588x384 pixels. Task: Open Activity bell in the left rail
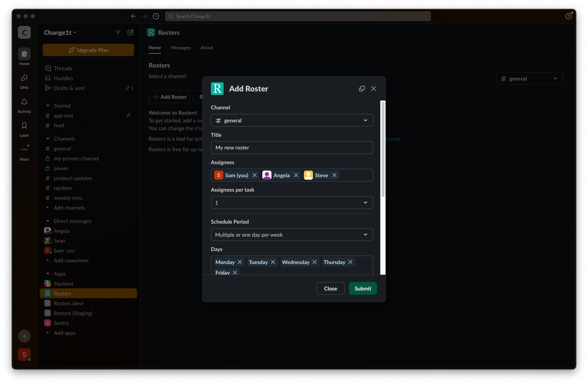(x=24, y=105)
